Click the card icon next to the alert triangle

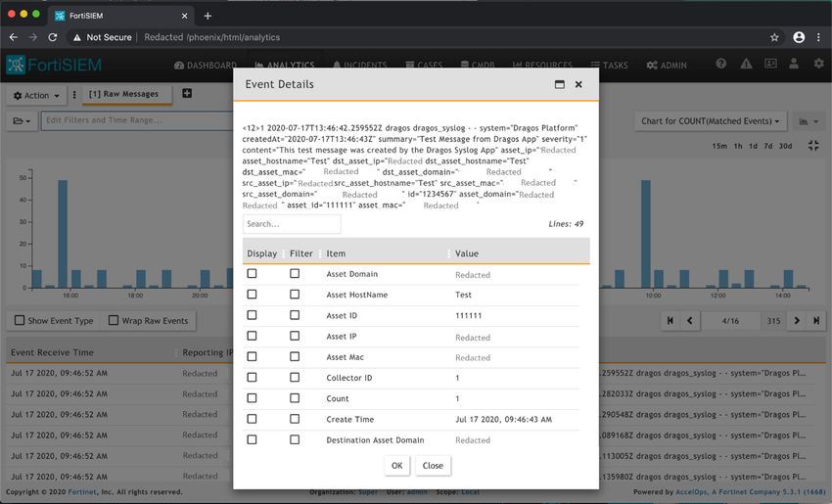(x=770, y=64)
